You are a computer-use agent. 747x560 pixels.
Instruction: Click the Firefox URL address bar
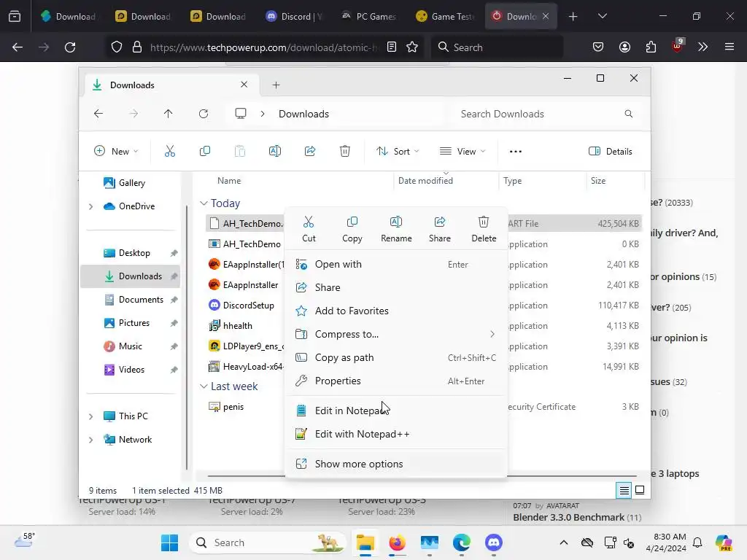pos(263,47)
